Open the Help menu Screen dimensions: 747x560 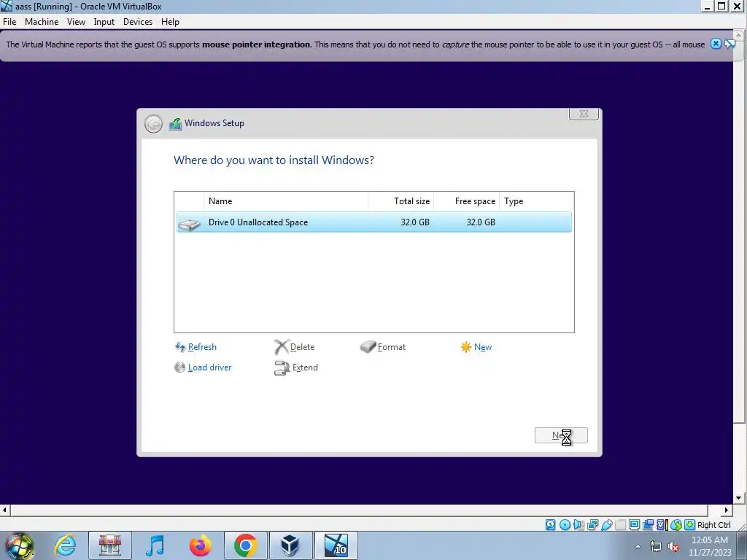pyautogui.click(x=170, y=22)
